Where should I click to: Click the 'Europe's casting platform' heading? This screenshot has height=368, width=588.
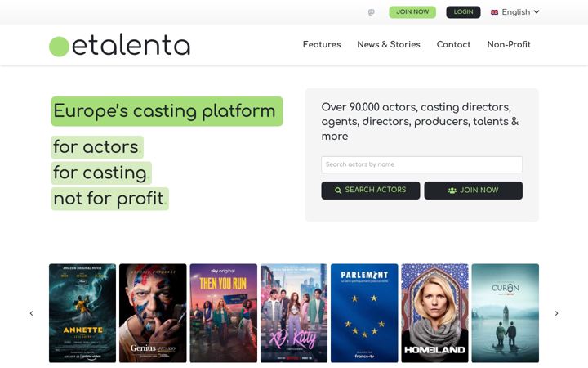coord(167,111)
